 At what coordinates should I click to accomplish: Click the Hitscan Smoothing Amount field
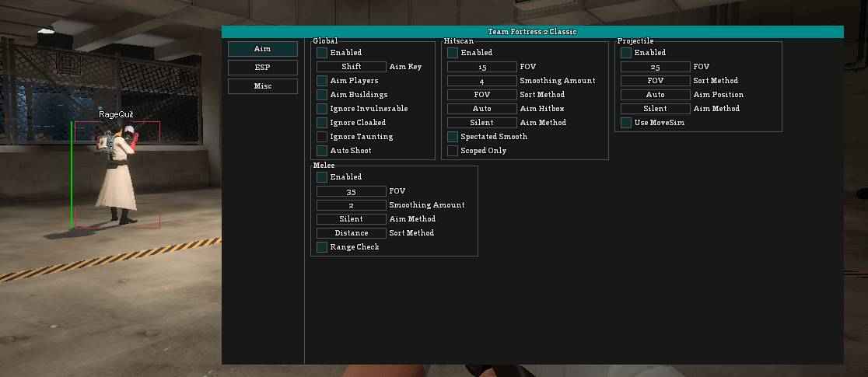point(481,81)
